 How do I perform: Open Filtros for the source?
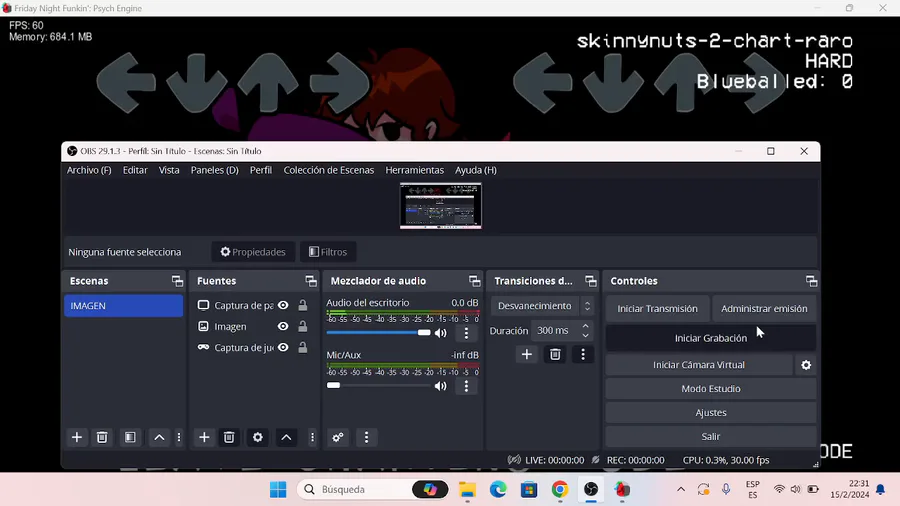pos(328,252)
